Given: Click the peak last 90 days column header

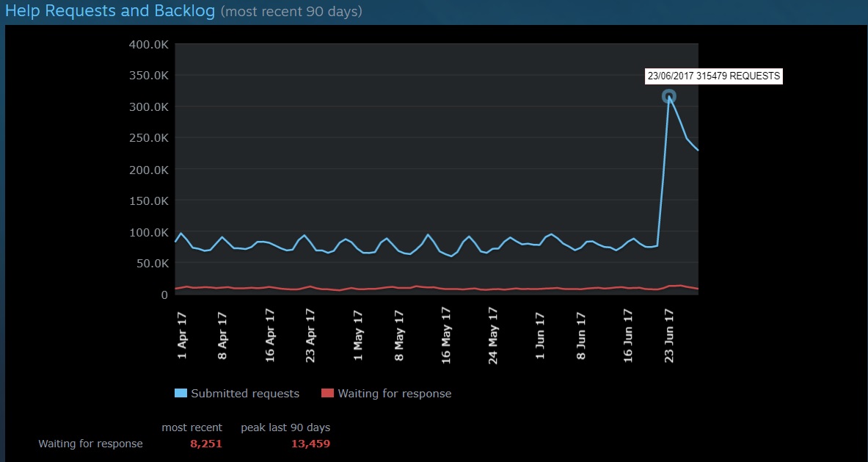Looking at the screenshot, I should point(285,427).
